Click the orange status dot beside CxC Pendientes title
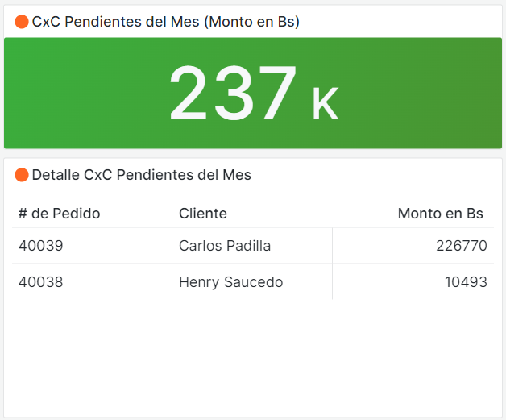Screen dimensions: 506x420 click(22, 23)
